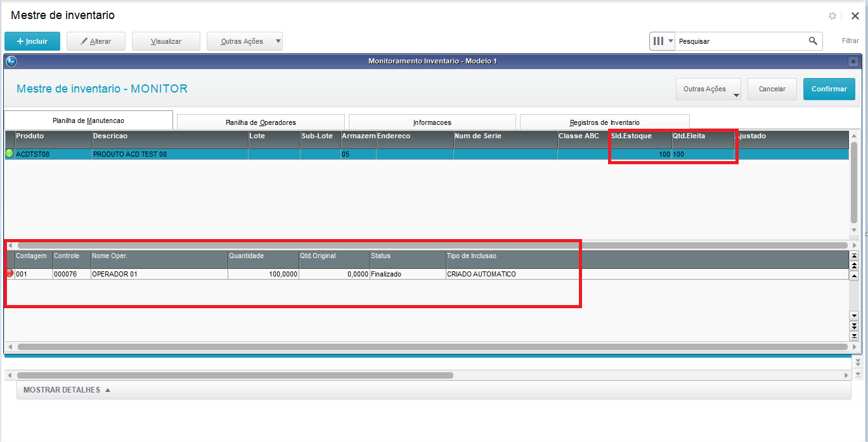868x442 pixels.
Task: Click the Armazem value 05 cell
Action: tap(358, 154)
